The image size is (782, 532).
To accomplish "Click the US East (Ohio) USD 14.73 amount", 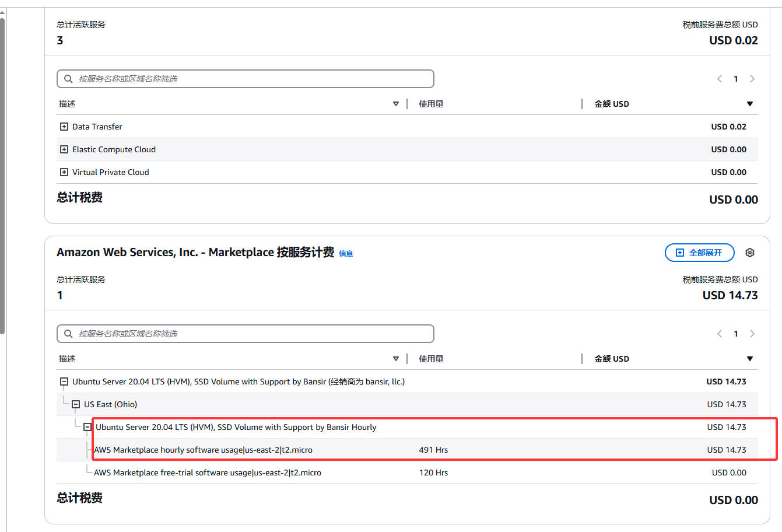I will 727,404.
